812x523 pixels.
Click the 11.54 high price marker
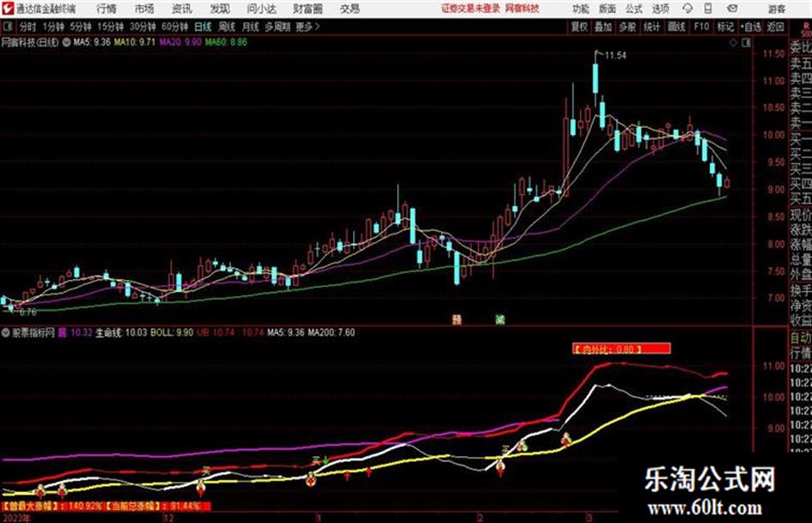(615, 56)
